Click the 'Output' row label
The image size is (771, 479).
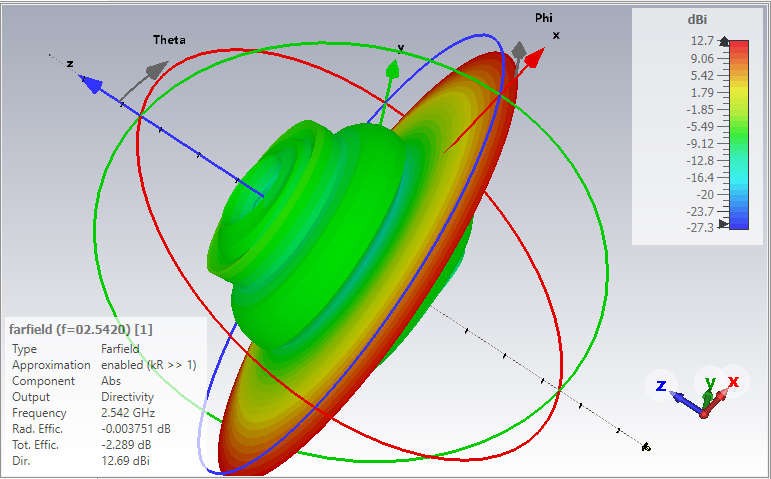tap(31, 397)
